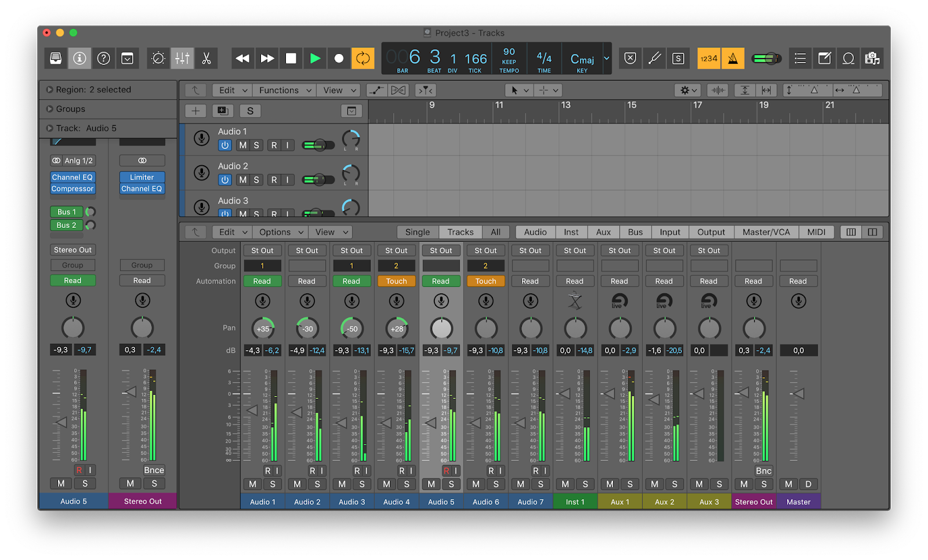
Task: Select the Single mixer view tab
Action: 418,232
